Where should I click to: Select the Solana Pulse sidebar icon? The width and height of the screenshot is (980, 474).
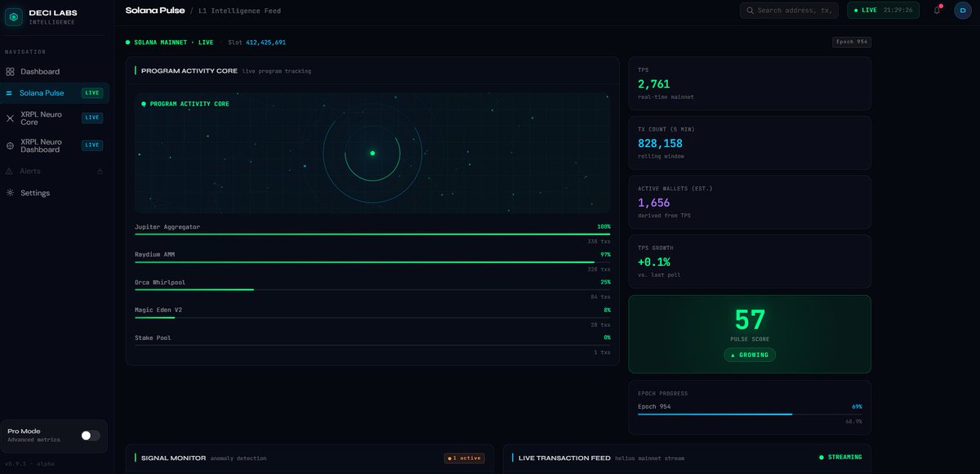10,93
